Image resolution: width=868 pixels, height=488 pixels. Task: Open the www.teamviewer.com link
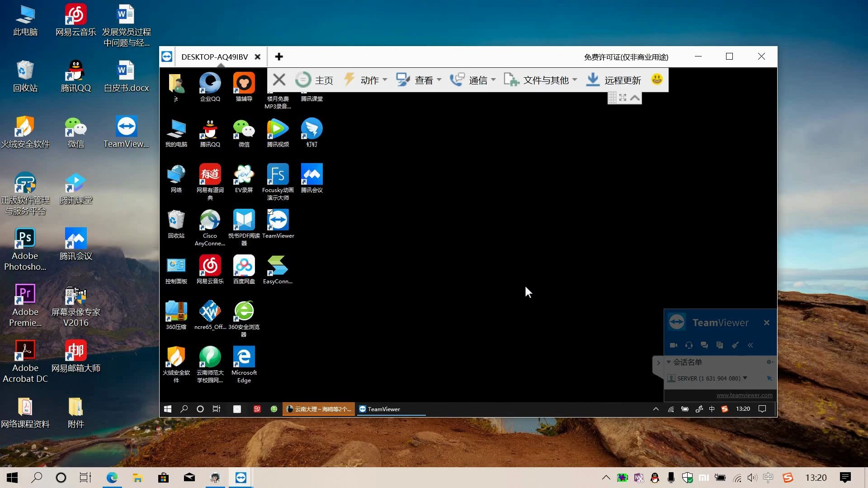[x=744, y=395]
